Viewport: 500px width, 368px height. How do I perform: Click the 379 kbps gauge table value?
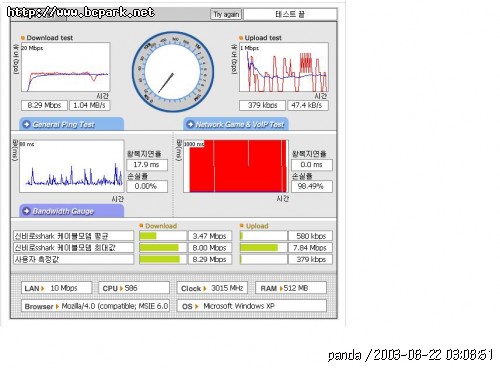pos(311,259)
